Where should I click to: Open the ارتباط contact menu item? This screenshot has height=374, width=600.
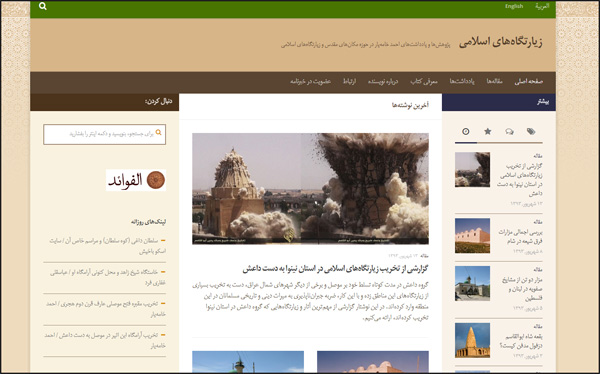[x=349, y=81]
